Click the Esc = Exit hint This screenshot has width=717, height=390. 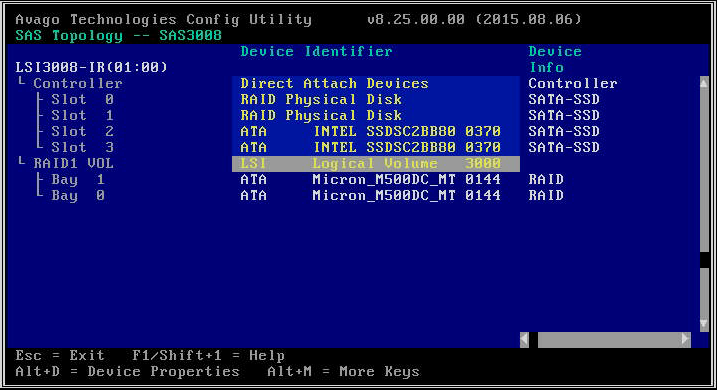click(60, 356)
